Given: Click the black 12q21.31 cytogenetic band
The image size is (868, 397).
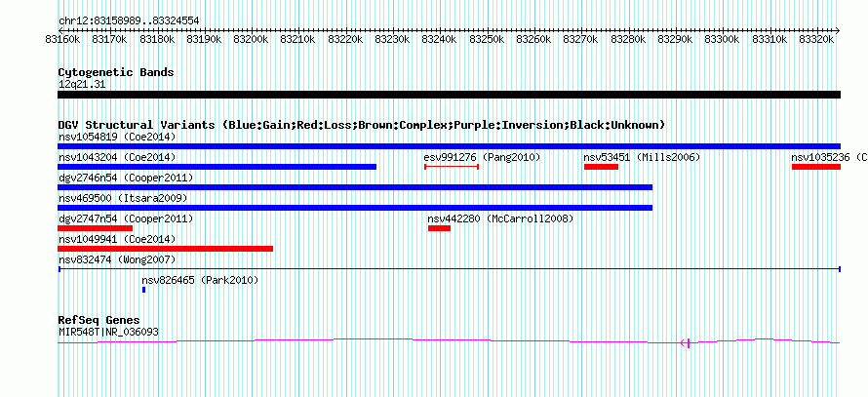Looking at the screenshot, I should [x=449, y=95].
